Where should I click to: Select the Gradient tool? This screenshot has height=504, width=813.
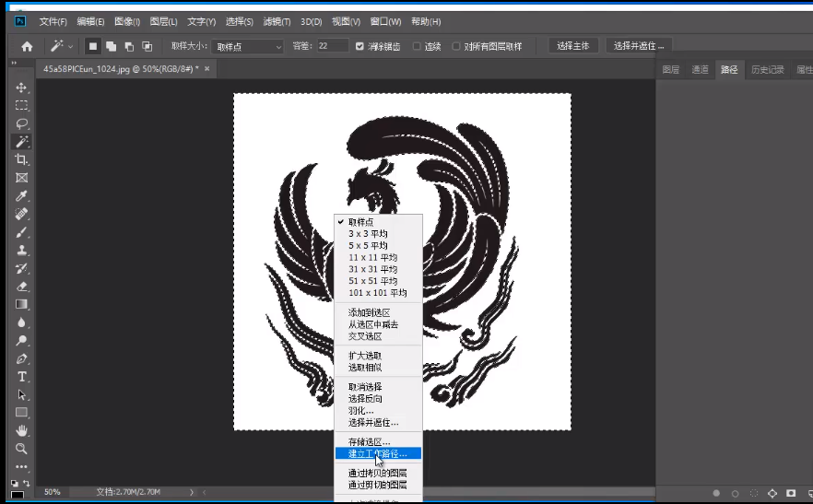(21, 304)
